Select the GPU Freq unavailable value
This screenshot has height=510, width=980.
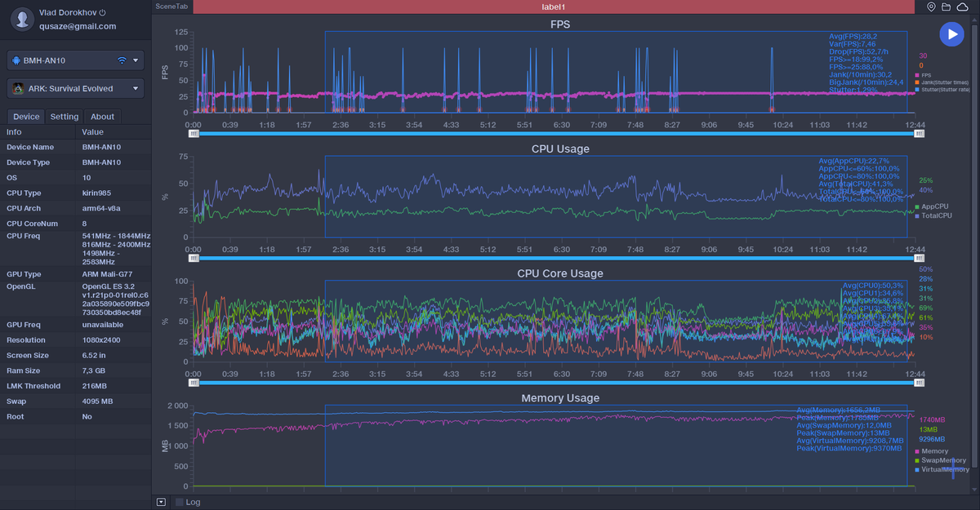tap(103, 325)
